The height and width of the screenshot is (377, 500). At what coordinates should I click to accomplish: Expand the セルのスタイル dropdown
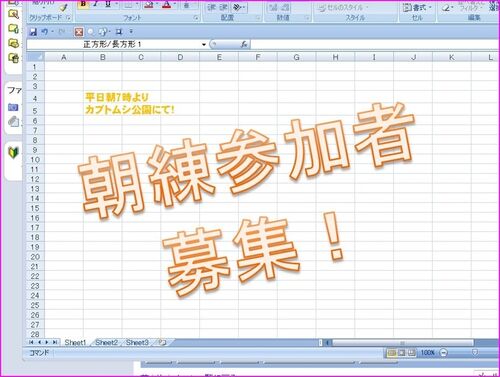pos(343,7)
